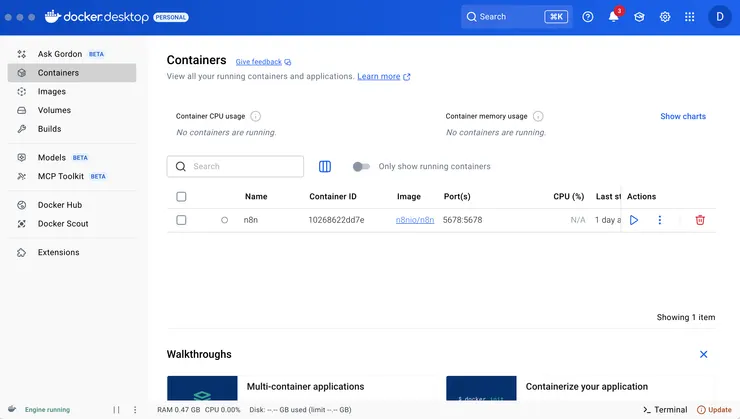Close the Walkthroughs section

click(703, 354)
